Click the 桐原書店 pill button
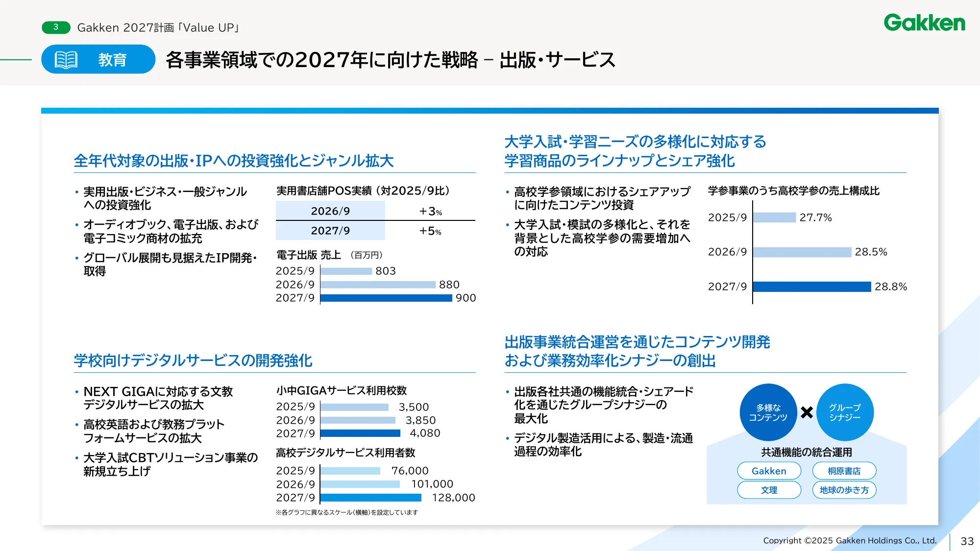 coord(844,471)
